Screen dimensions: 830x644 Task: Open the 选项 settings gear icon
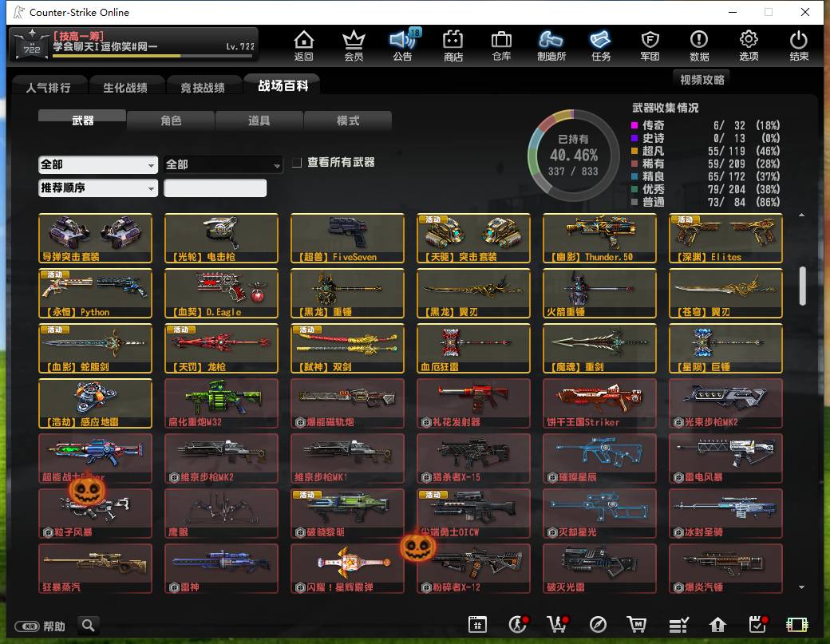tap(749, 45)
